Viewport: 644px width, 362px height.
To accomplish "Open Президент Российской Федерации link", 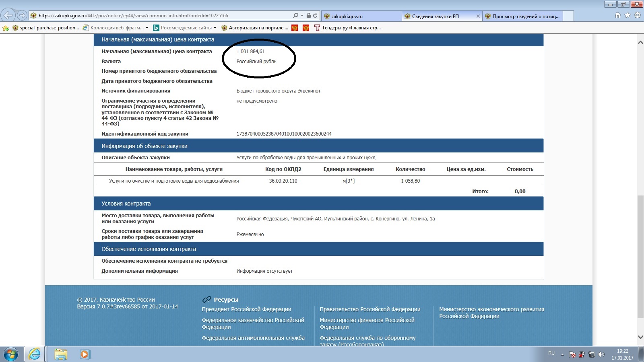I will click(x=246, y=309).
